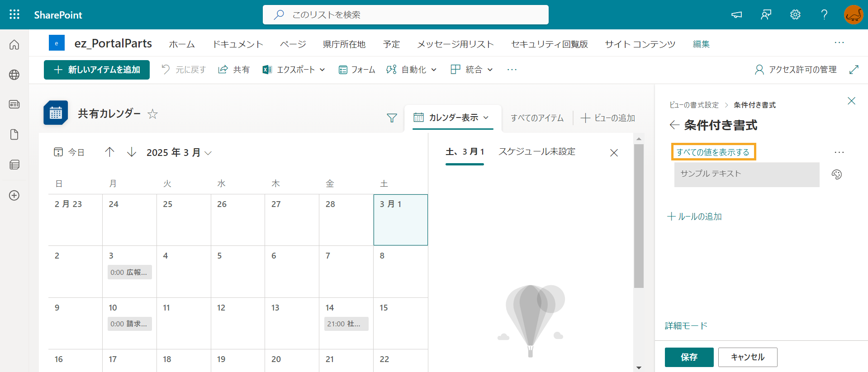Image resolution: width=868 pixels, height=372 pixels.
Task: Go to Home via left rail icon
Action: (x=14, y=44)
